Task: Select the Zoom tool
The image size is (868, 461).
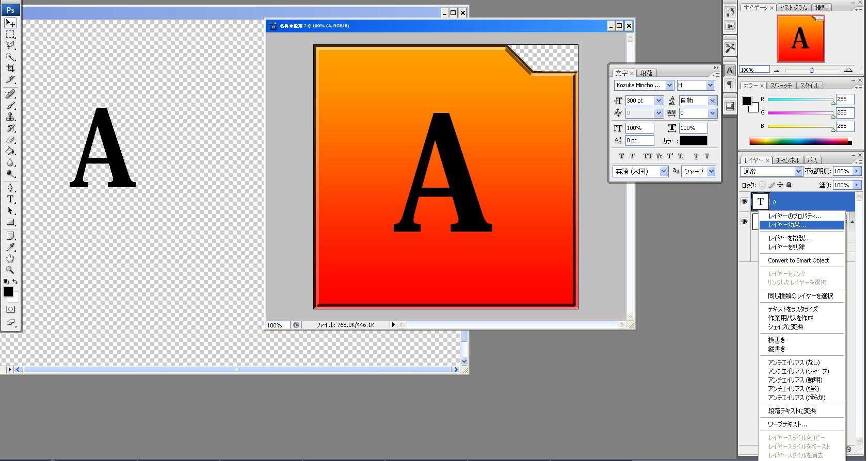Action: [x=10, y=270]
